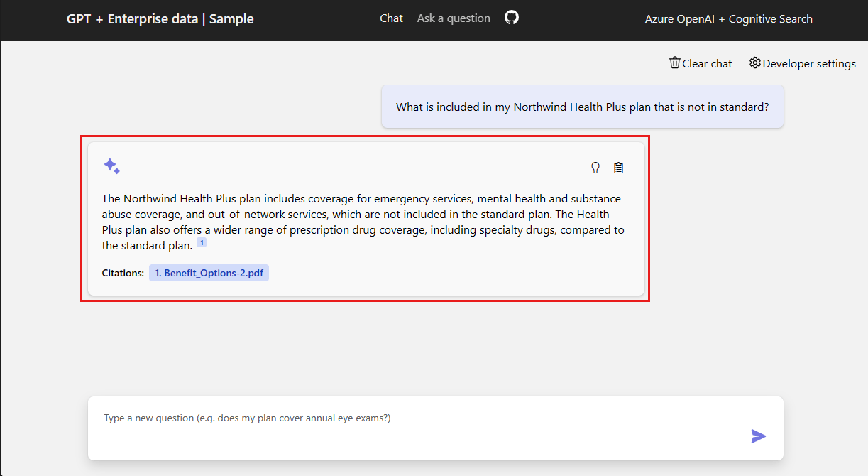Open the GitHub repository icon in the header
This screenshot has height=476, width=868.
tap(512, 18)
